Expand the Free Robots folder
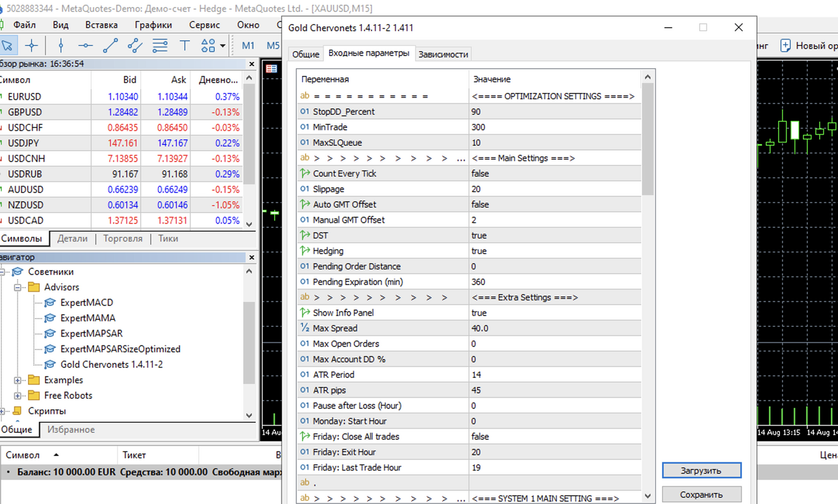This screenshot has width=838, height=504. tap(18, 396)
